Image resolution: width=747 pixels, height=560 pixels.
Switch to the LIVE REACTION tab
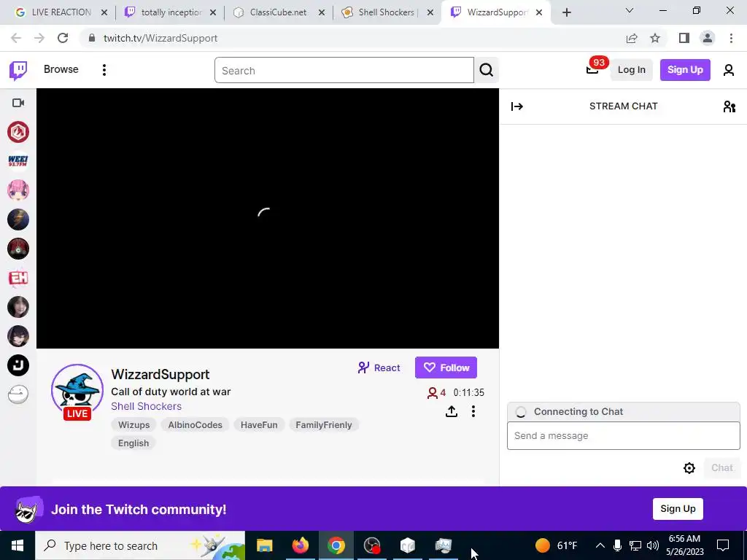click(x=61, y=12)
